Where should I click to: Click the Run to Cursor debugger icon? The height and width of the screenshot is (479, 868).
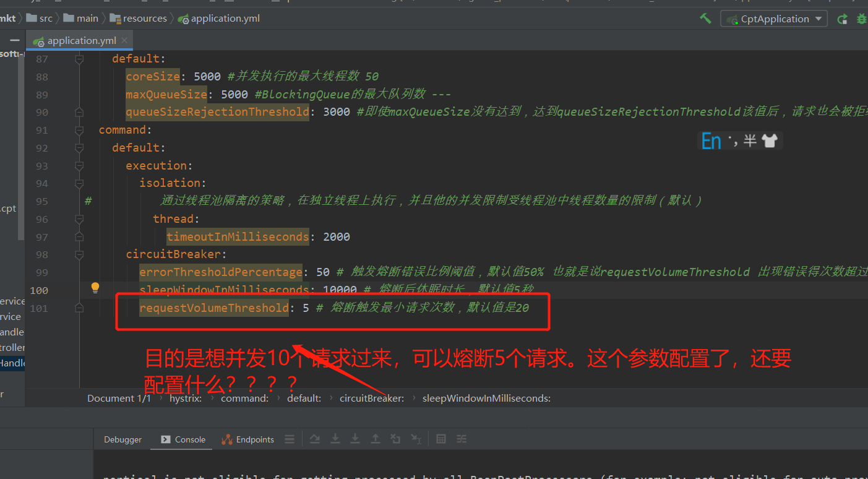416,439
